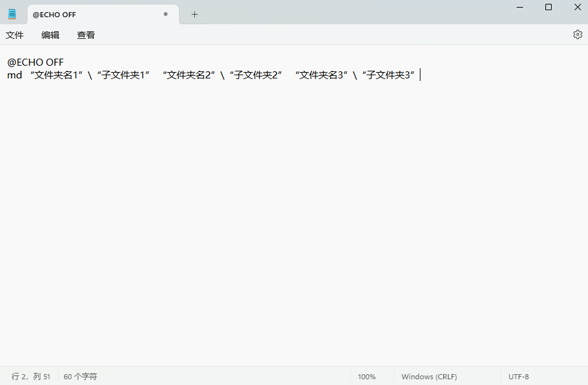Add a new tab with plus button
Viewport: 588px width, 385px height.
[x=194, y=15]
